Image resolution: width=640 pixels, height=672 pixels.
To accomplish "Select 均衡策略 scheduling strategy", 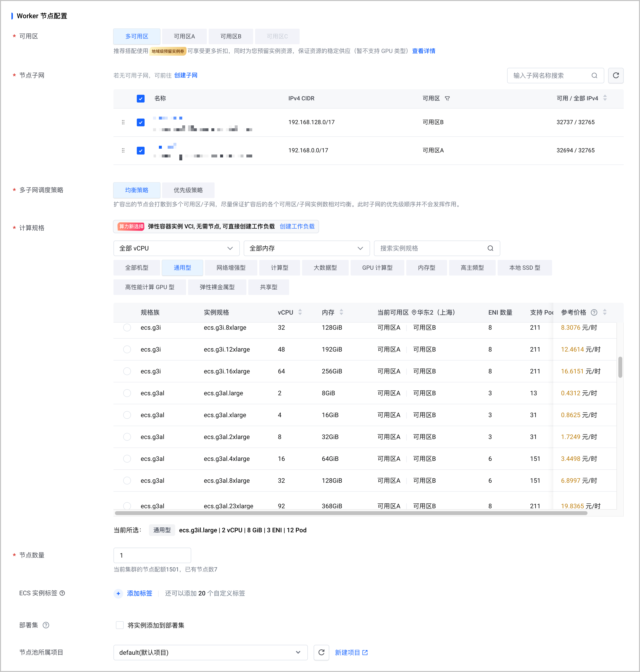I will [x=137, y=190].
